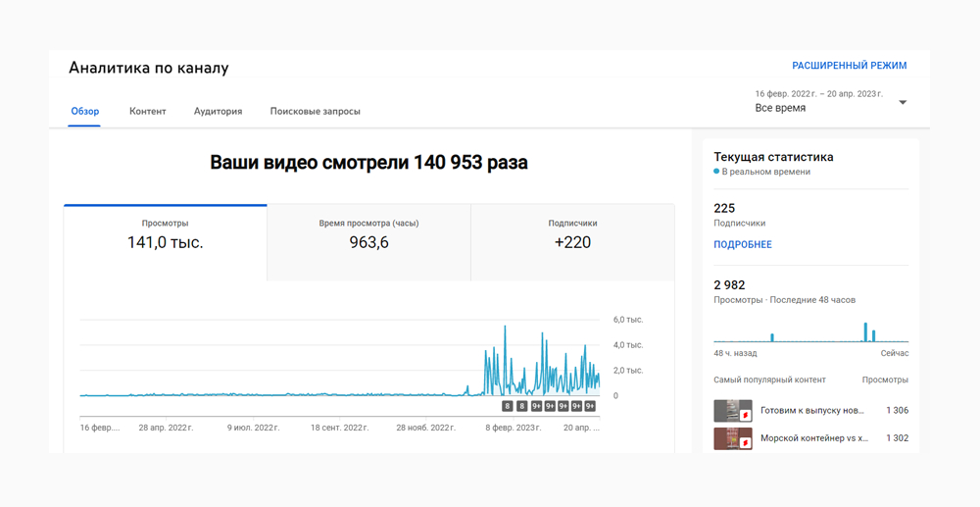Screen dimensions: 980x507
Task: Click the Готовим к выпуску video title
Action: pyautogui.click(x=812, y=410)
